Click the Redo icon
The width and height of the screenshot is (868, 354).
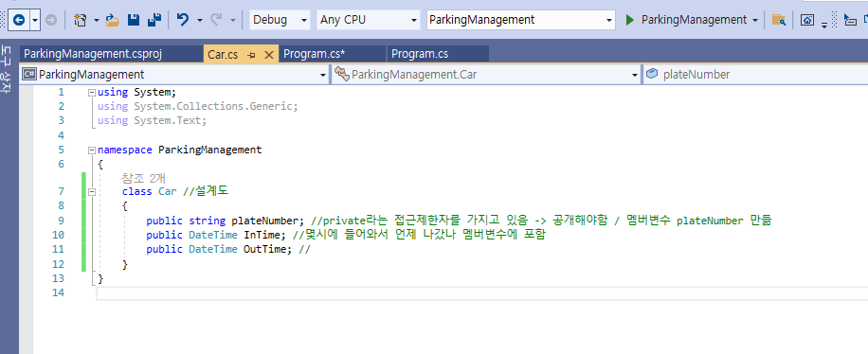click(216, 21)
